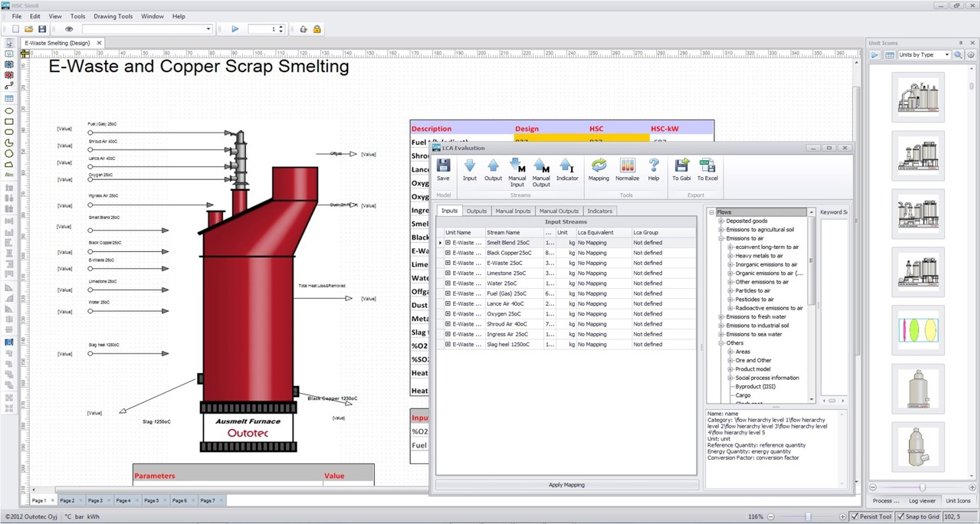The height and width of the screenshot is (524, 980).
Task: Export using the To Excel icon
Action: point(707,166)
